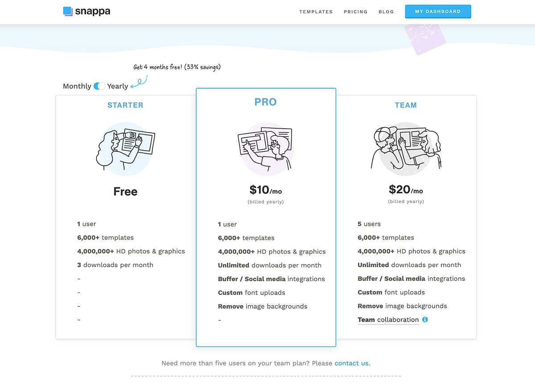Viewport: 535px width, 392px height.
Task: Open the Templates menu item
Action: [x=316, y=12]
